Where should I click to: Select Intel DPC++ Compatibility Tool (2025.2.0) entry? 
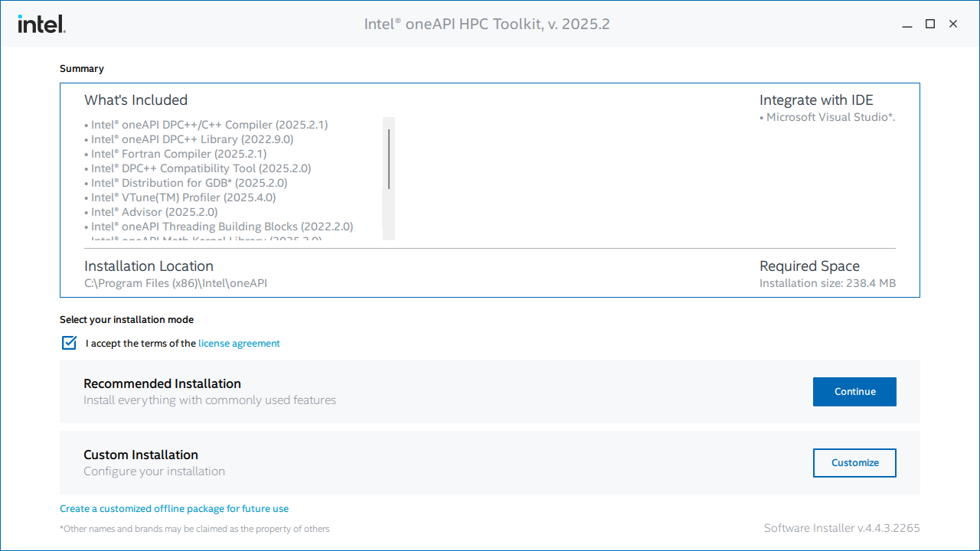pos(198,168)
